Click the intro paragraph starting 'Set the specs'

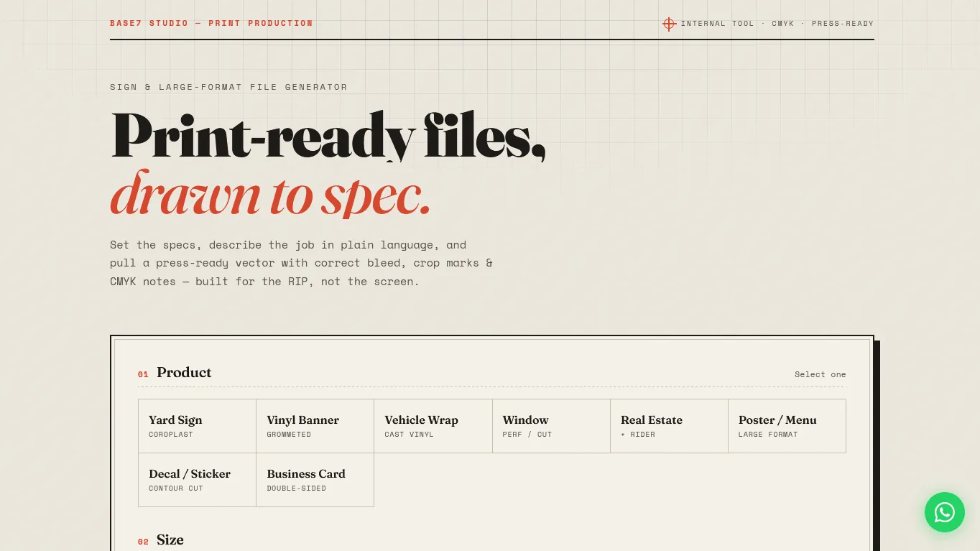pyautogui.click(x=301, y=263)
